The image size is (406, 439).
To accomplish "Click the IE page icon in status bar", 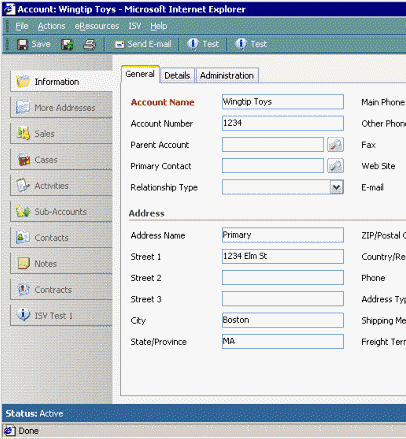I will pyautogui.click(x=9, y=431).
